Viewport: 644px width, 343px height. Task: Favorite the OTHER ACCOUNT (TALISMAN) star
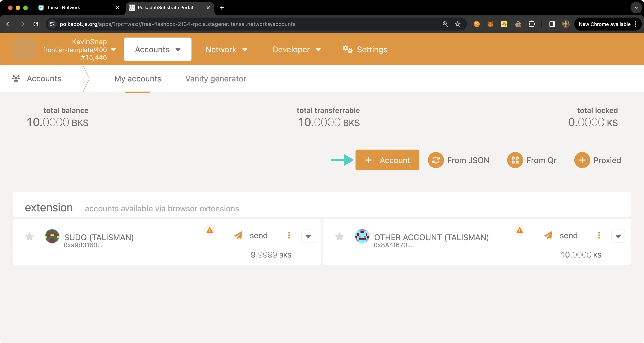pos(339,236)
